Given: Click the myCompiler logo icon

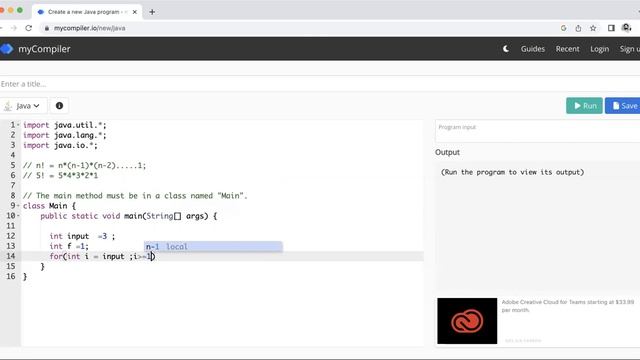Looking at the screenshot, I should pyautogui.click(x=7, y=49).
